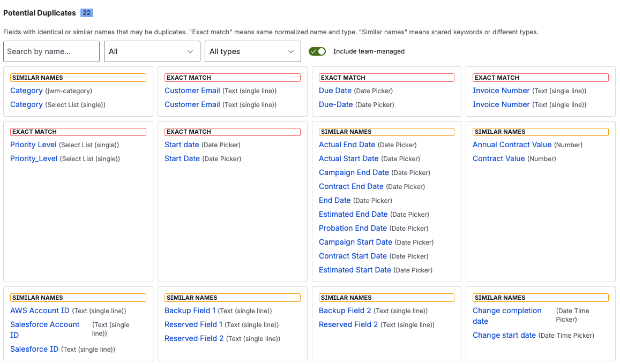Open Backup Field 1 link
620x364 pixels.
(190, 310)
